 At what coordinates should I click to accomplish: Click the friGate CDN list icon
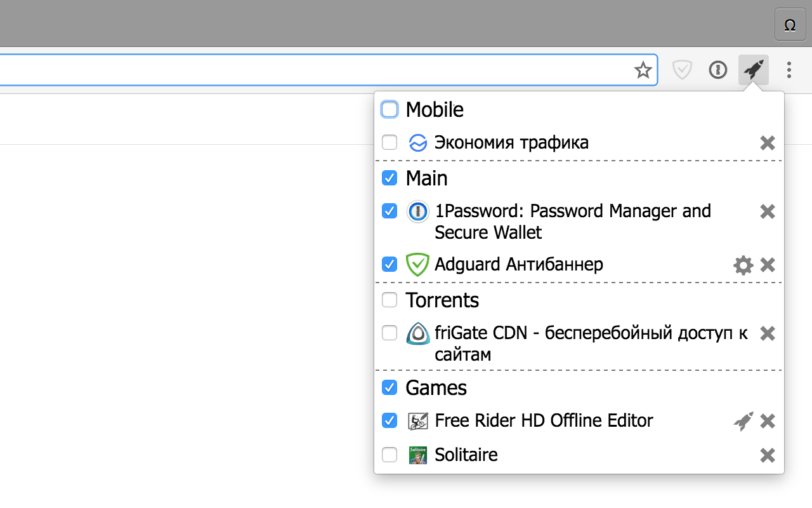[417, 333]
